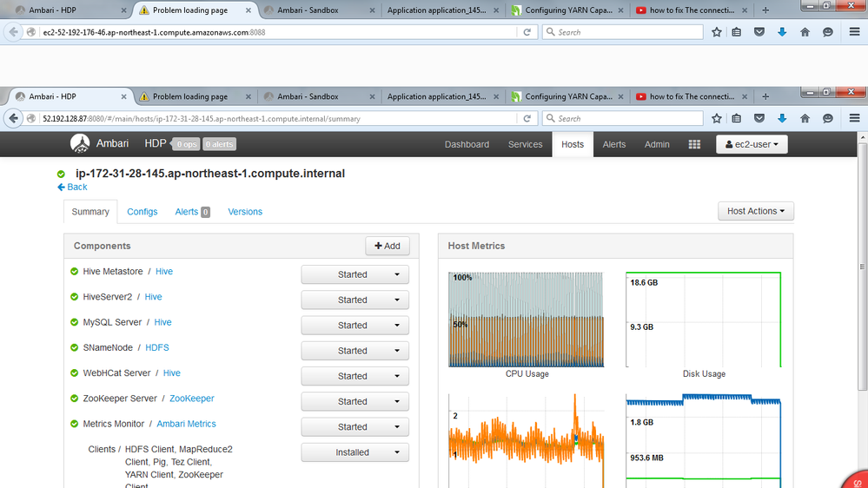
Task: Click the downloads arrow icon in lower toolbar
Action: pos(782,118)
